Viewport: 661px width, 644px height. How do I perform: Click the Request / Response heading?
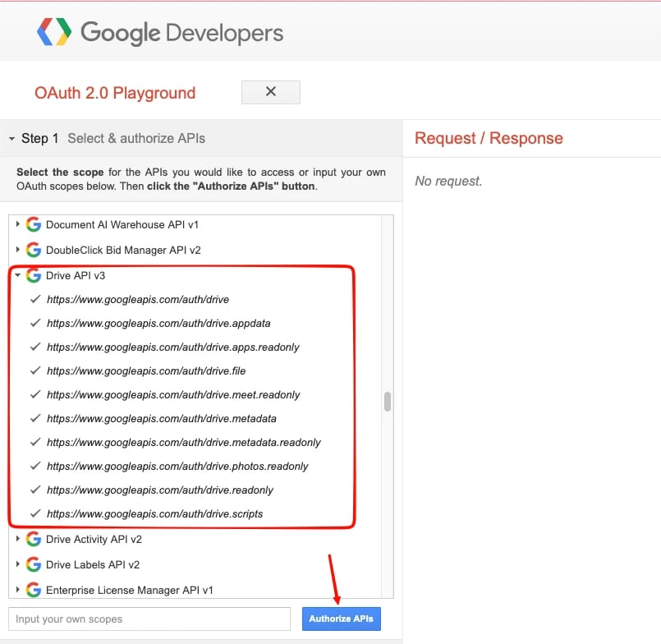click(489, 138)
